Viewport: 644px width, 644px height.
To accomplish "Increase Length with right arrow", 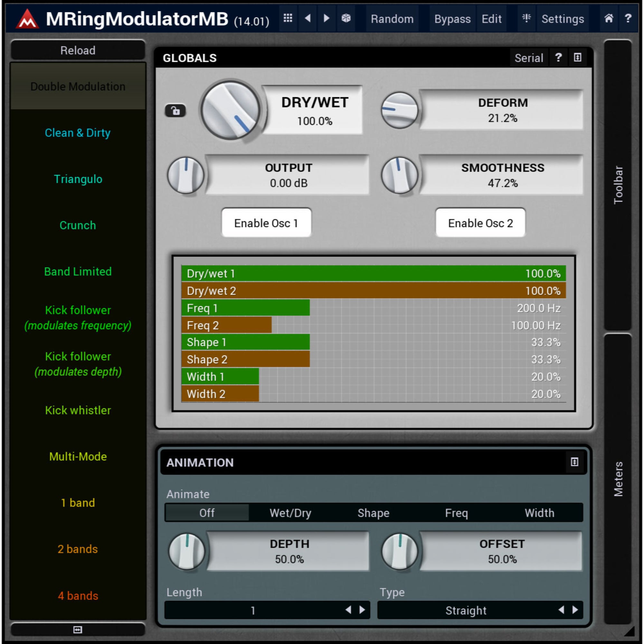I will tap(362, 610).
